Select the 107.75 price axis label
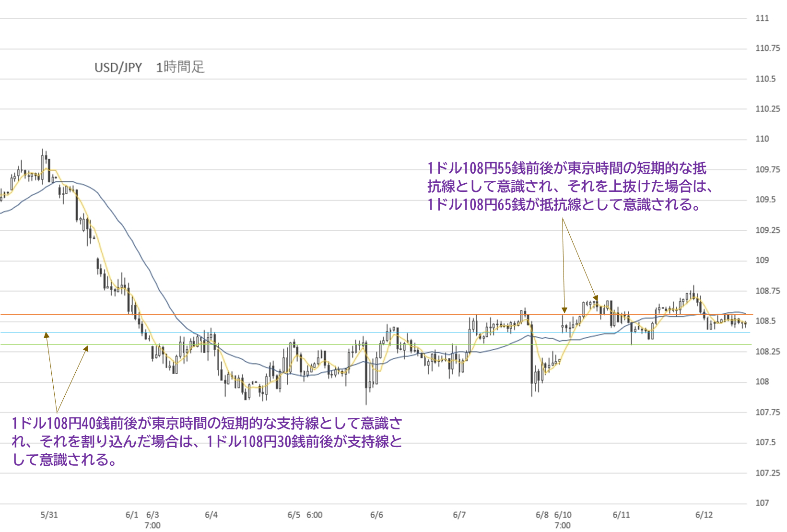 click(768, 412)
